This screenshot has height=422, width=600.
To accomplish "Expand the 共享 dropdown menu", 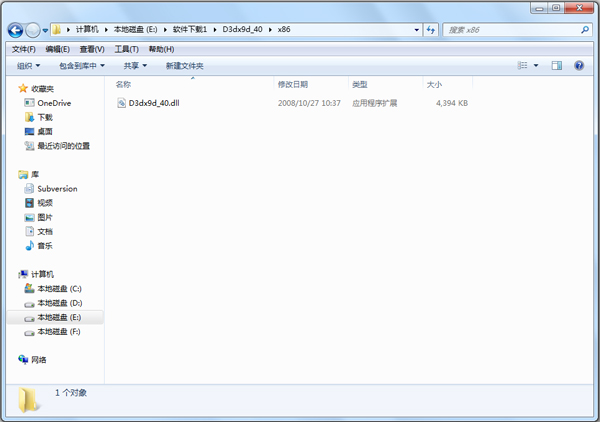I will 135,66.
